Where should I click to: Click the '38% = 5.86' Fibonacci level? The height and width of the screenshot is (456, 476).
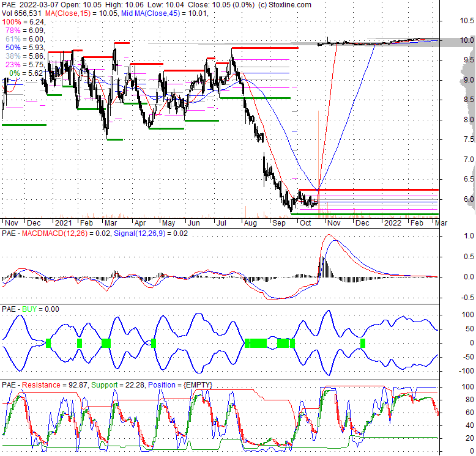(x=25, y=56)
